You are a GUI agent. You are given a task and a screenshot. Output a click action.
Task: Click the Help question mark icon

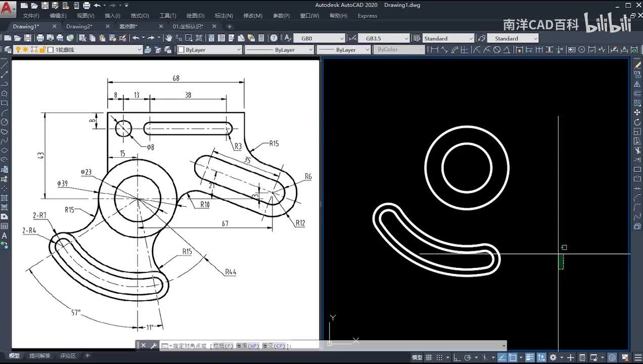click(x=273, y=38)
